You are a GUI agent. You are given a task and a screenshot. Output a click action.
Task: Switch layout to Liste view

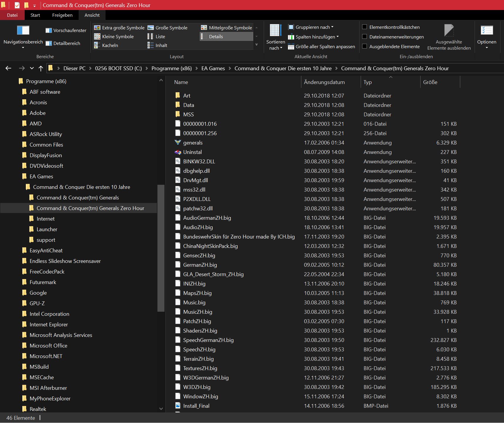tap(156, 36)
